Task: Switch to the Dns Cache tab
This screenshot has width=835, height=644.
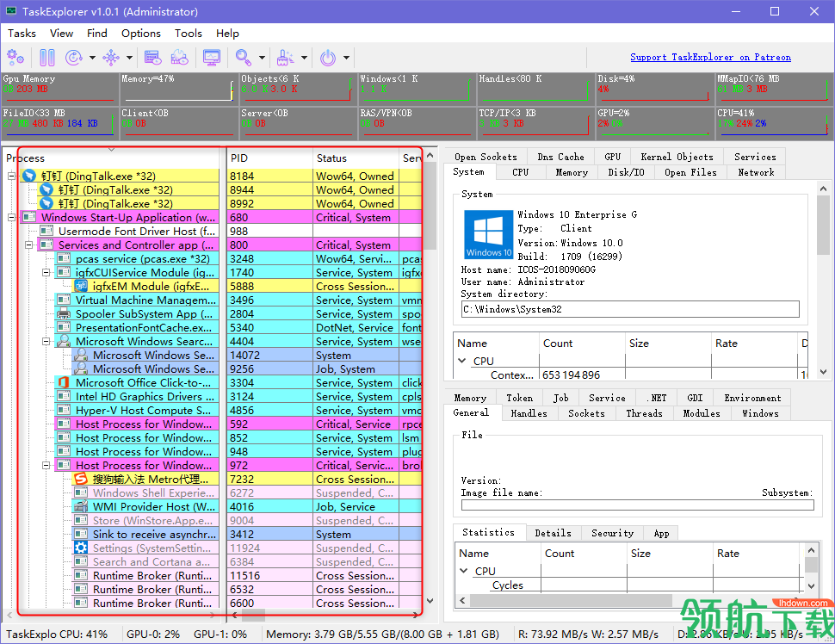Action: coord(560,157)
